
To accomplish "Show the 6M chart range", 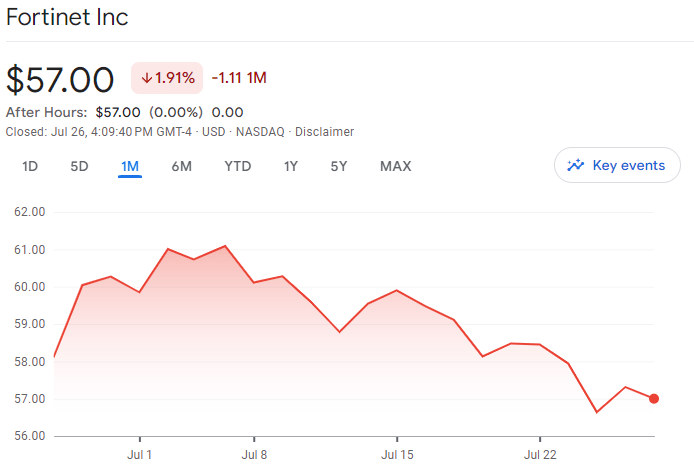I will [181, 166].
